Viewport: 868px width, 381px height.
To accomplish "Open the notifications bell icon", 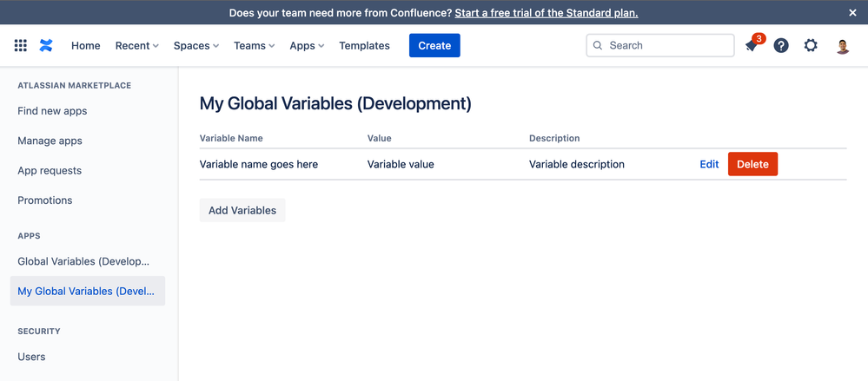I will point(752,45).
